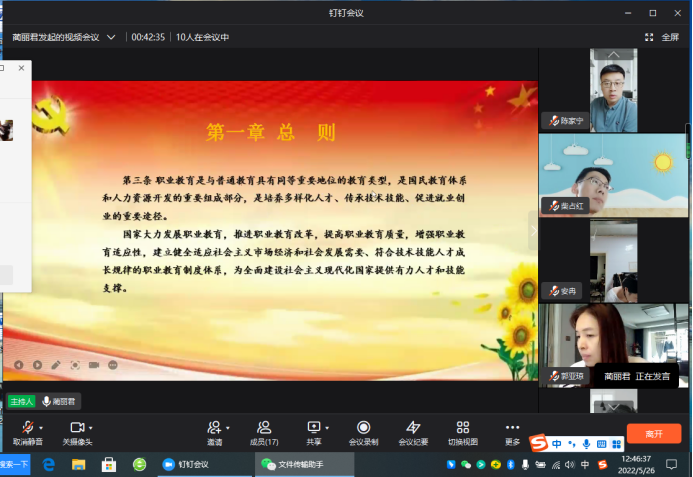Enter 全屏 fullscreen mode

click(x=663, y=37)
